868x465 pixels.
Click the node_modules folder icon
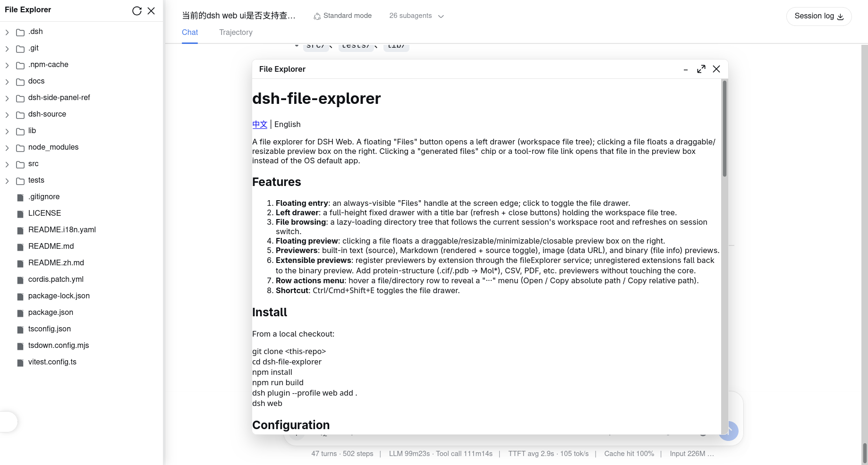20,148
